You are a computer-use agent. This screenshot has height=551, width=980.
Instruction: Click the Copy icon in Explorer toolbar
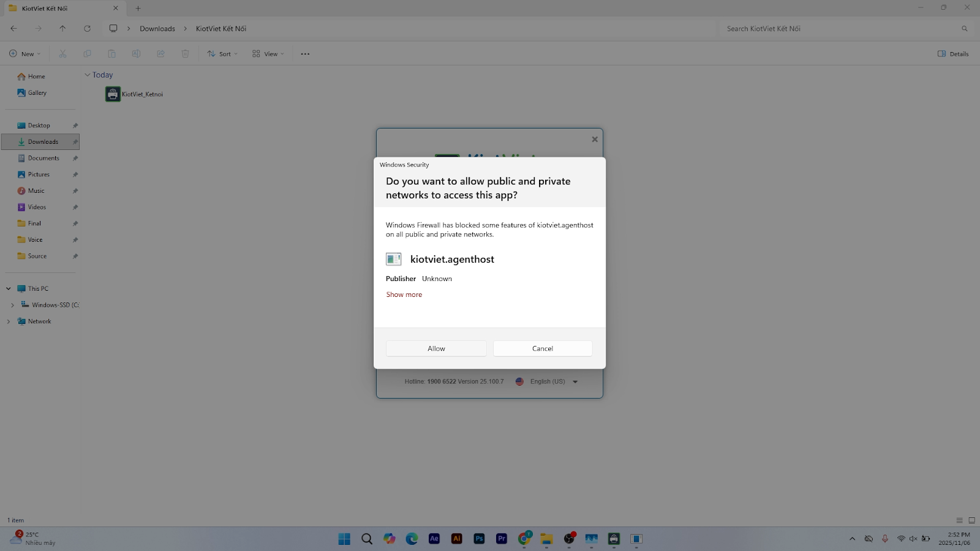click(x=87, y=54)
